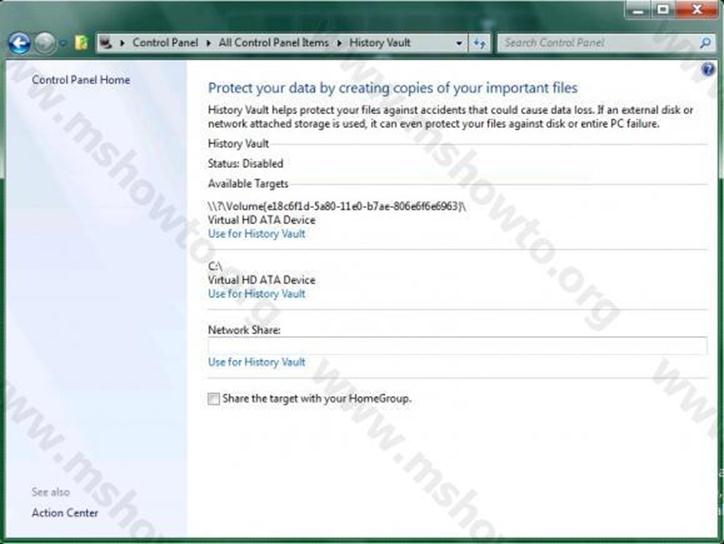The width and height of the screenshot is (724, 544).
Task: Click the Virtual HD ATA Device text under C:\
Action: pyautogui.click(x=262, y=280)
